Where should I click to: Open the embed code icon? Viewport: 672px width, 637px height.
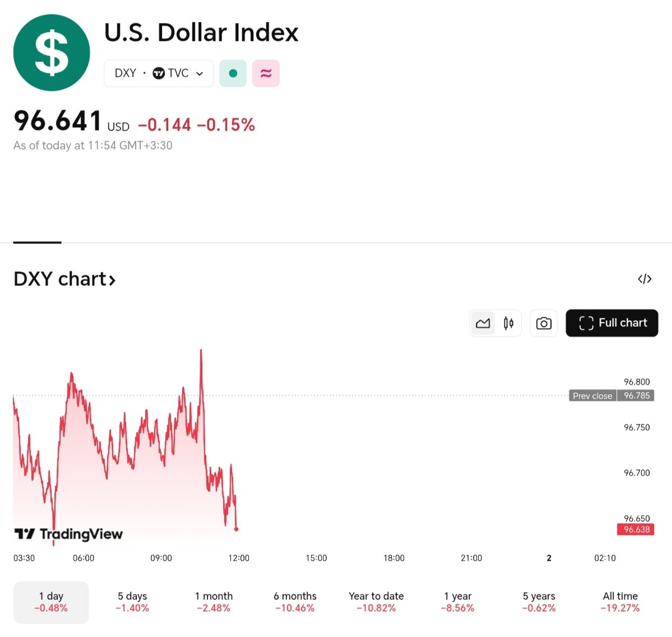pyautogui.click(x=645, y=279)
